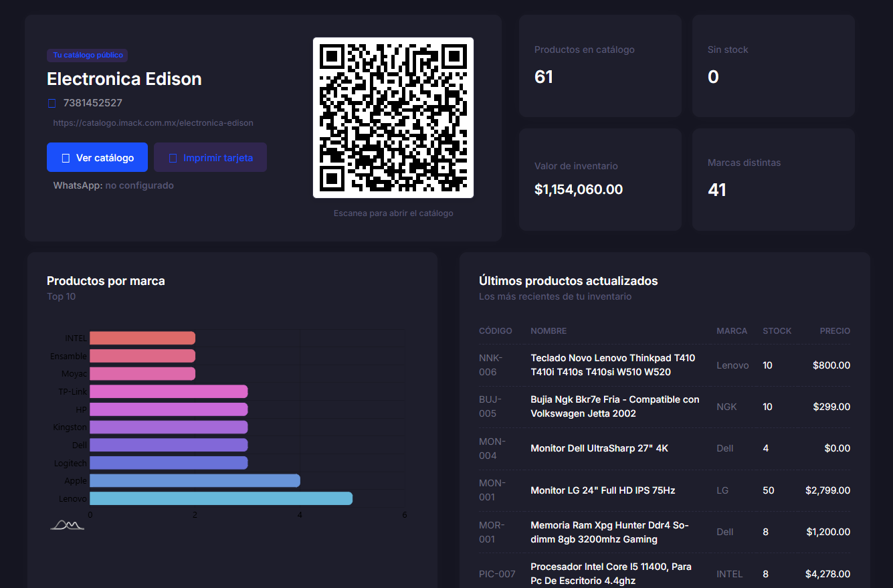Click the chart library logo below the bar chart
The image size is (893, 588).
[x=68, y=524]
